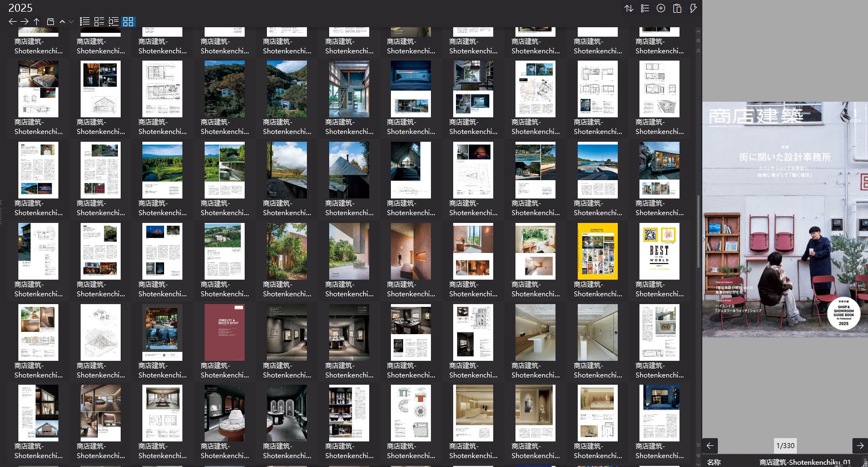Go to previous page in preview pane
This screenshot has width=868, height=467.
(x=710, y=445)
